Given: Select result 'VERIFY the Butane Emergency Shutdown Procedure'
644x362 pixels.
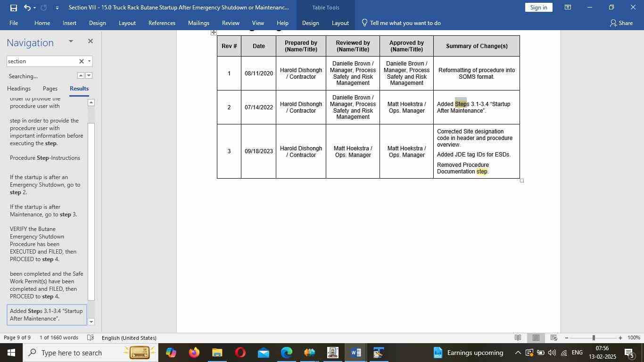Looking at the screenshot, I should 47,244.
